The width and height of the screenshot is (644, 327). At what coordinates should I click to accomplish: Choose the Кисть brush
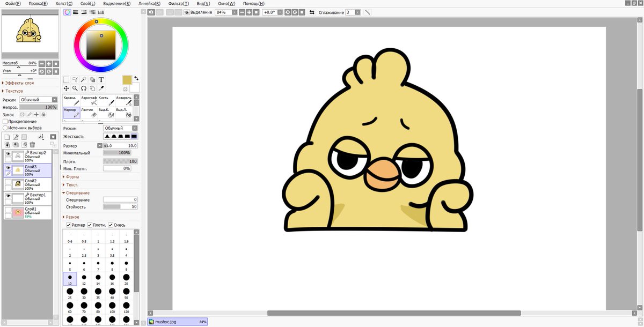(x=106, y=101)
